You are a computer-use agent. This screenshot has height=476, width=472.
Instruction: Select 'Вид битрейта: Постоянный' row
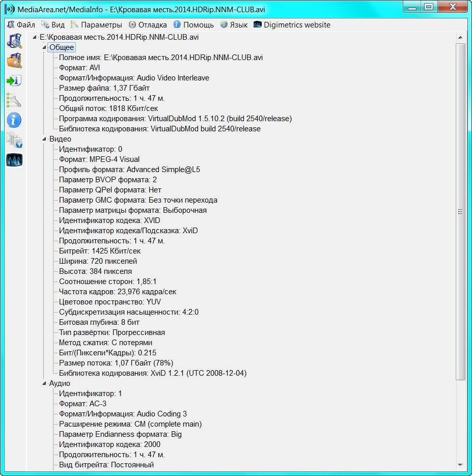tap(106, 465)
